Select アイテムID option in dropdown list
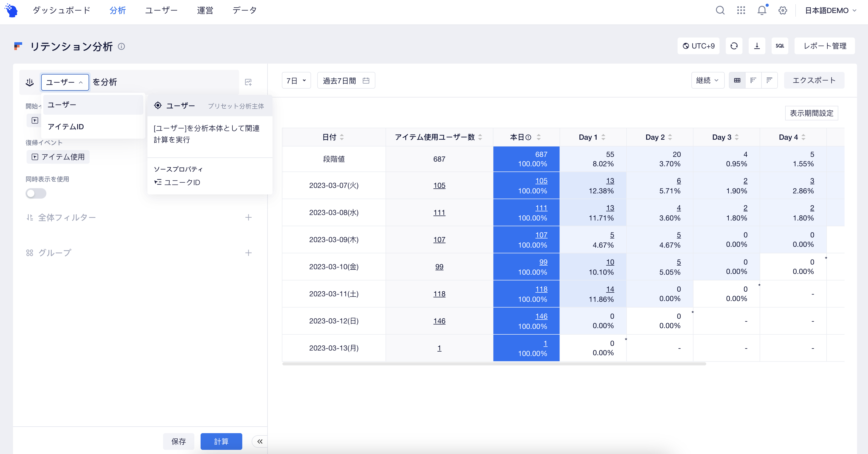The height and width of the screenshot is (454, 868). point(93,127)
